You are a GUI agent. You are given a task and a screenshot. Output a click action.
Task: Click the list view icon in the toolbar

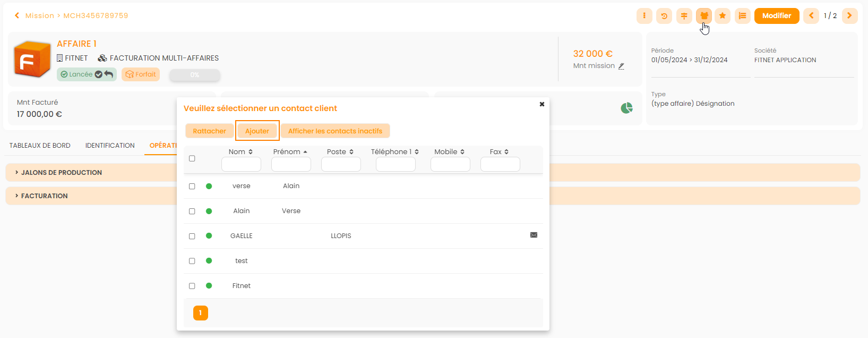pos(743,16)
